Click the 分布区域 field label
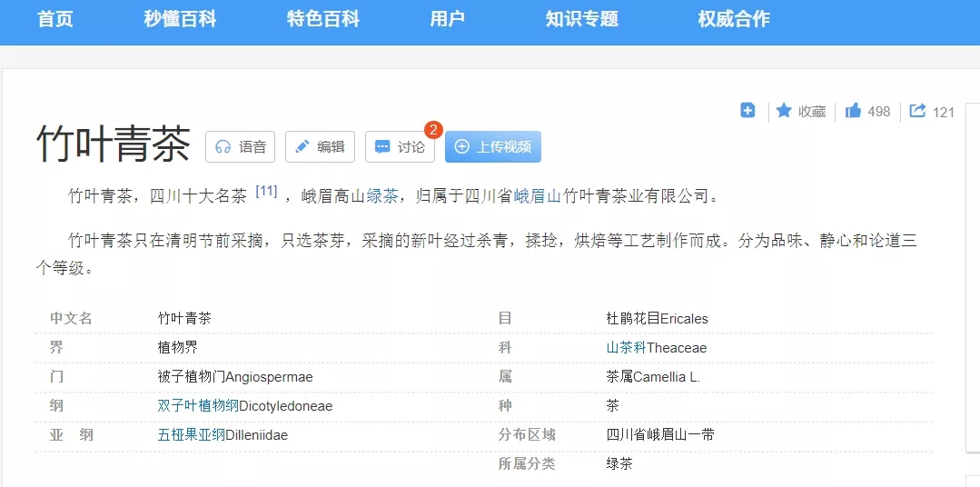The image size is (980, 487). pos(526,434)
